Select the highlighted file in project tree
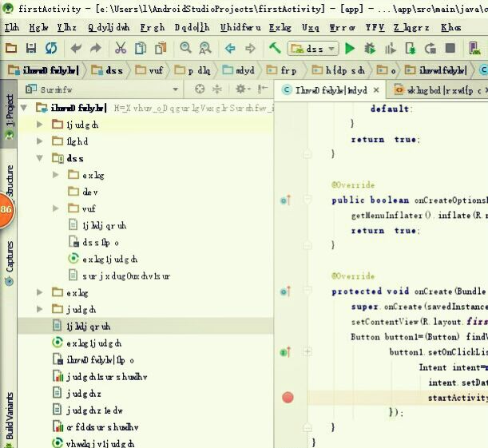This screenshot has width=488, height=448. (x=88, y=326)
